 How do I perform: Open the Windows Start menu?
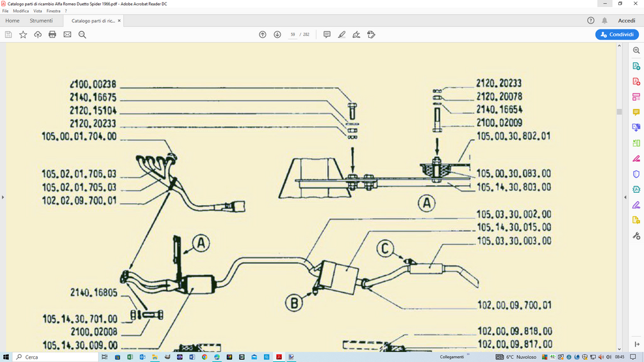[x=6, y=357]
